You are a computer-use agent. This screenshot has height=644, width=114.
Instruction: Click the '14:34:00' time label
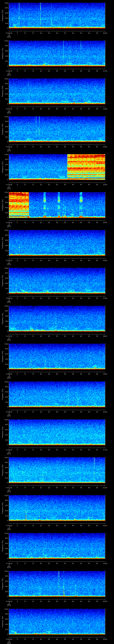(9, 223)
